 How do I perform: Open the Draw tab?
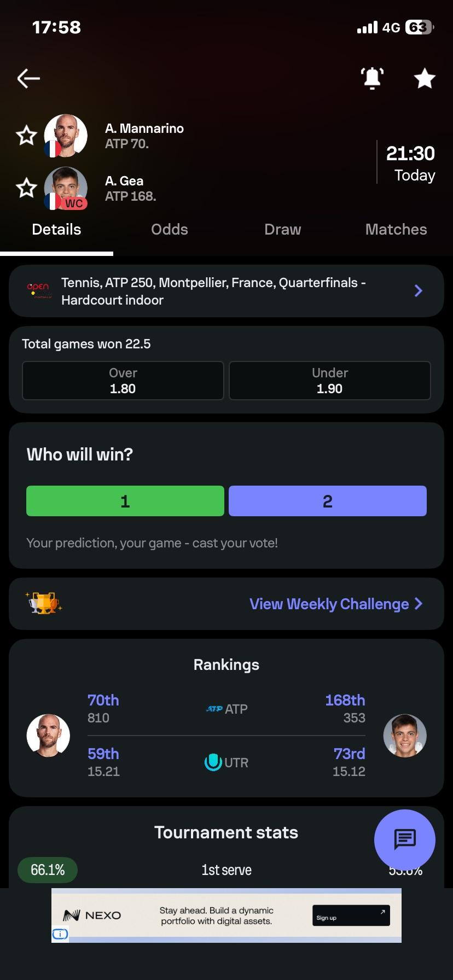[x=283, y=230]
